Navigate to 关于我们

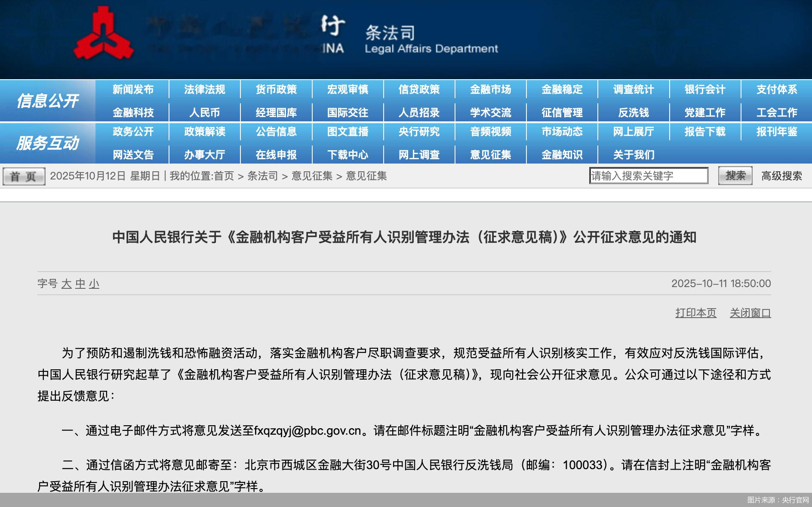(634, 155)
